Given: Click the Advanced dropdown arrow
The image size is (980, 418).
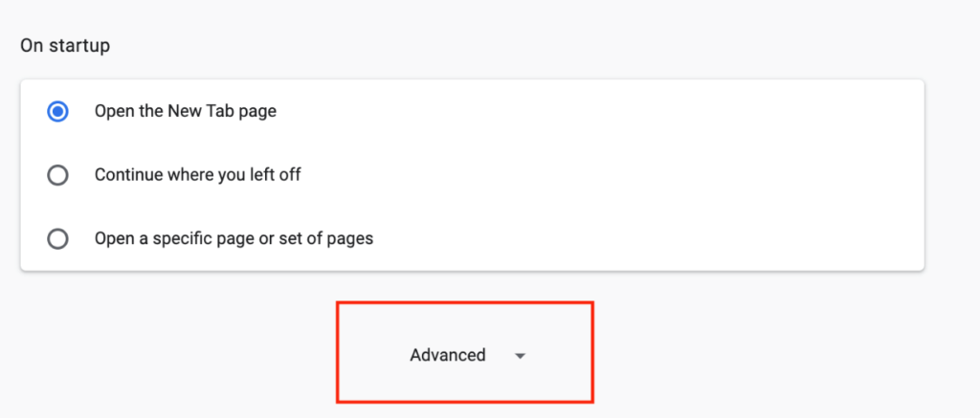Looking at the screenshot, I should coord(520,356).
